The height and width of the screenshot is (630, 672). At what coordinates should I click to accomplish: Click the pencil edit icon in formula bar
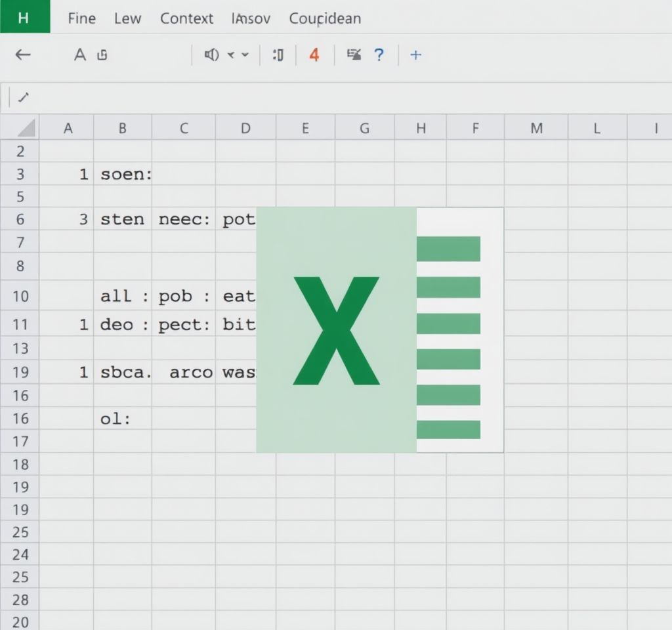tap(24, 98)
